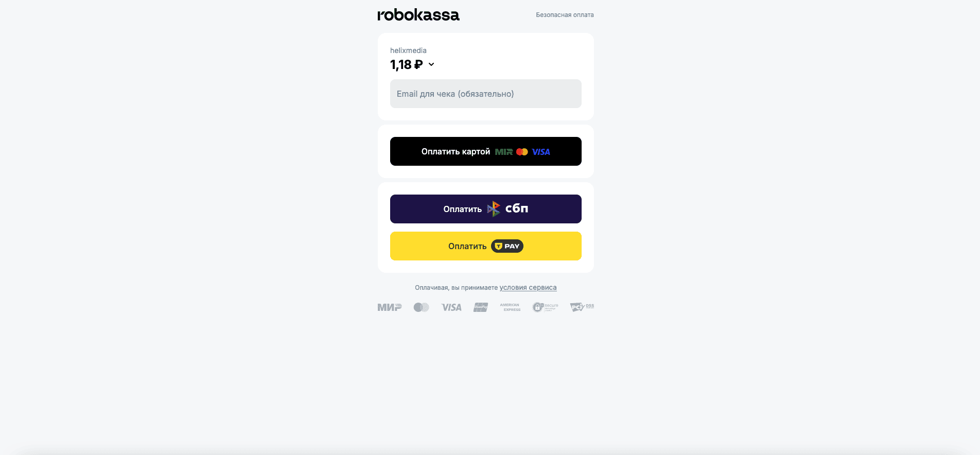The height and width of the screenshot is (455, 980).
Task: Click the gray МИР footer logo
Action: 389,307
